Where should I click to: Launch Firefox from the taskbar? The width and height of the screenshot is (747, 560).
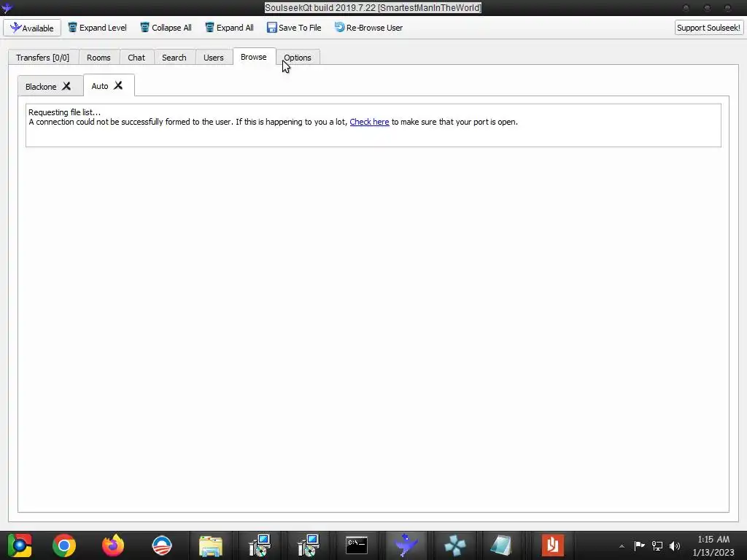(113, 545)
